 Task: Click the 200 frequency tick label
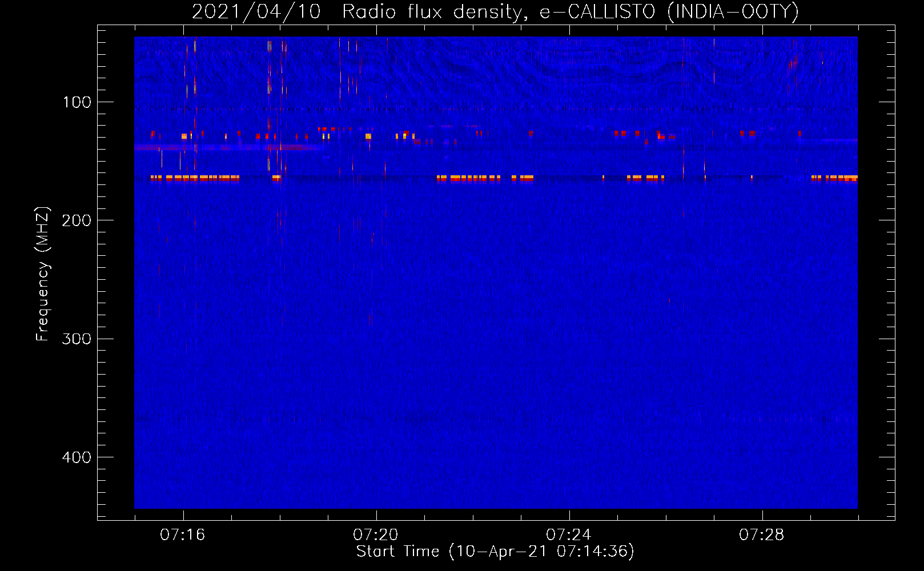click(77, 220)
